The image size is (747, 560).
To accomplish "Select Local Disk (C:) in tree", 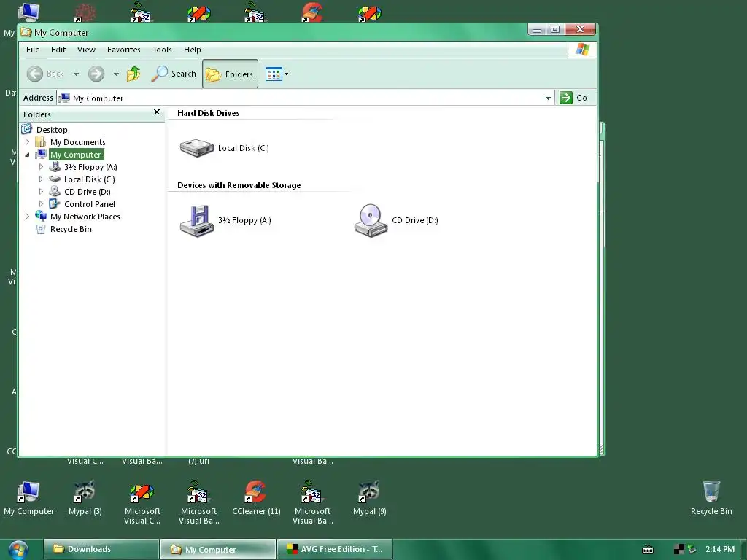I will pos(90,179).
